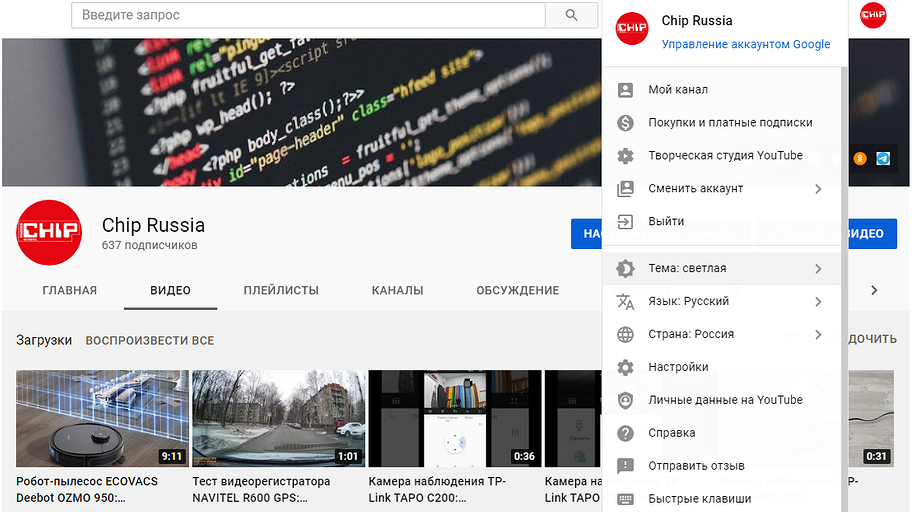Click the Help question mark icon
Image resolution: width=914 pixels, height=512 pixels.
pyautogui.click(x=626, y=433)
